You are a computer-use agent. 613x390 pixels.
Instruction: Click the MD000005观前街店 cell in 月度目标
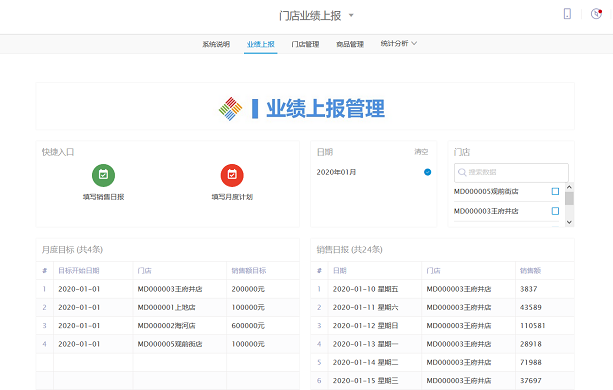(x=170, y=344)
